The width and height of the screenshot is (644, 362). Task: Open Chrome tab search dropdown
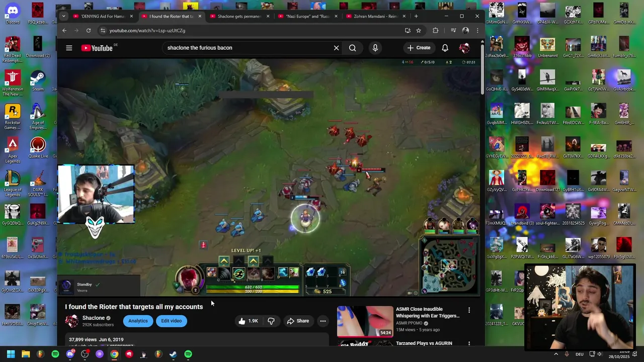tap(63, 16)
